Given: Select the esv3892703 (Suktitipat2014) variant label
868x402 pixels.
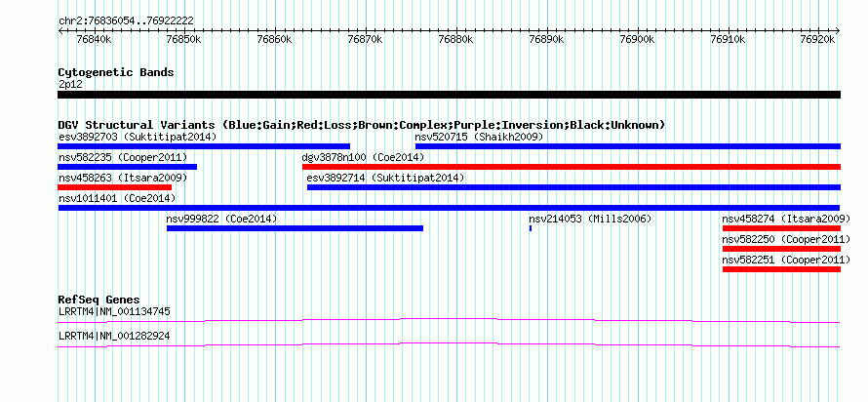Looking at the screenshot, I should pos(138,137).
